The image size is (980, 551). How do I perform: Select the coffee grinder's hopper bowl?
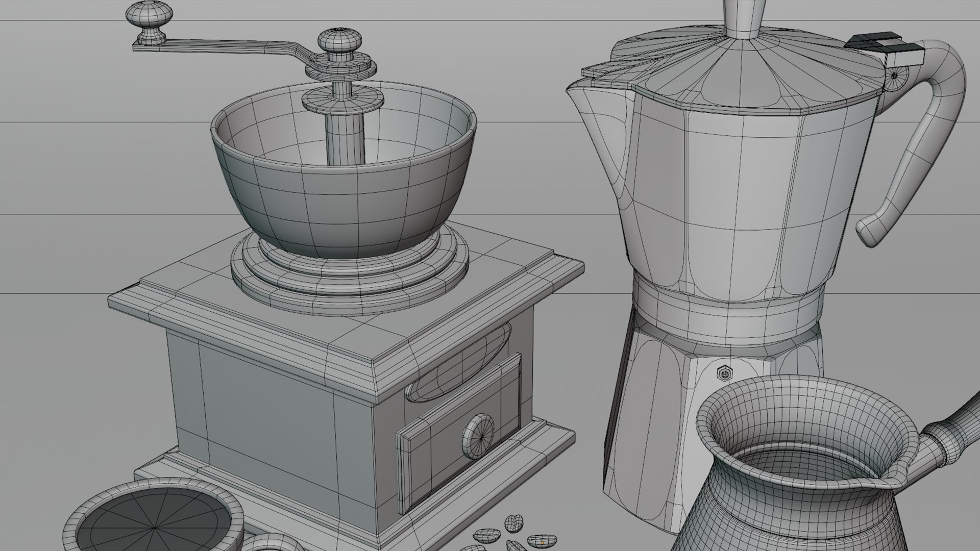343,171
